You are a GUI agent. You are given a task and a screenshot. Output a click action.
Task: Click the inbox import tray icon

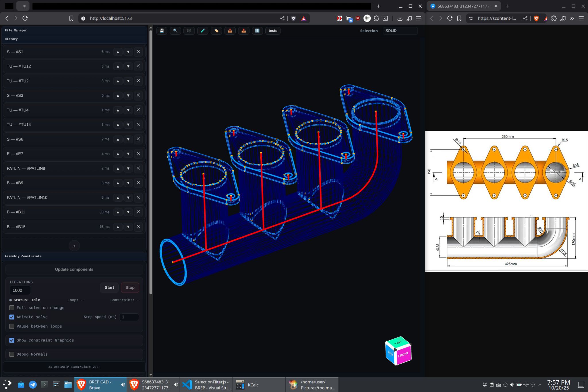pyautogui.click(x=230, y=31)
